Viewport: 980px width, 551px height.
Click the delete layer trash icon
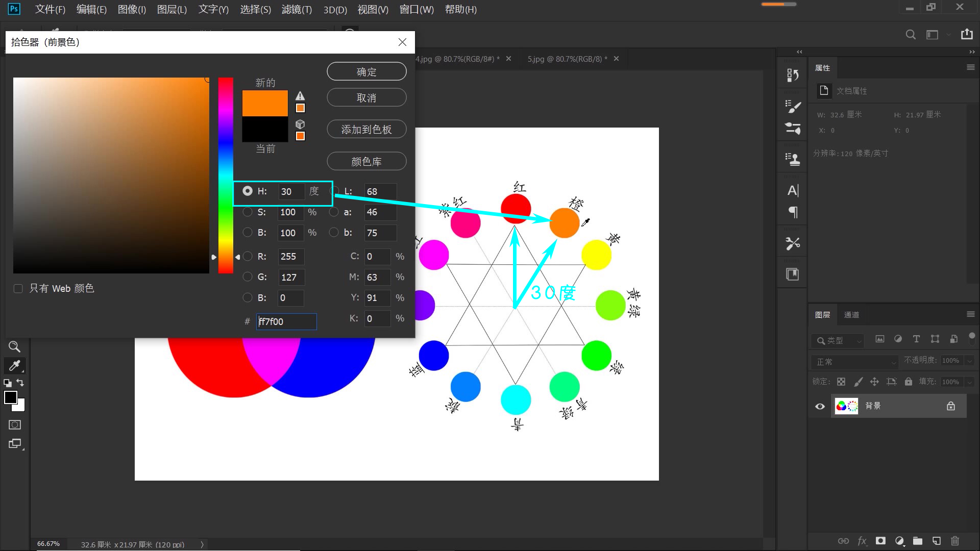[955, 541]
